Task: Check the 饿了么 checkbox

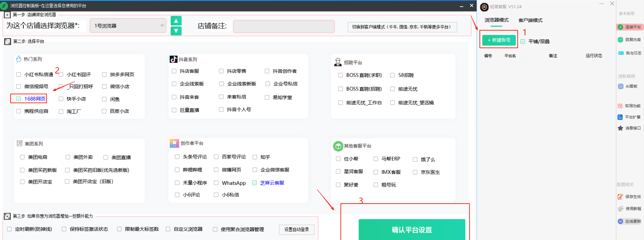Action: point(415,159)
